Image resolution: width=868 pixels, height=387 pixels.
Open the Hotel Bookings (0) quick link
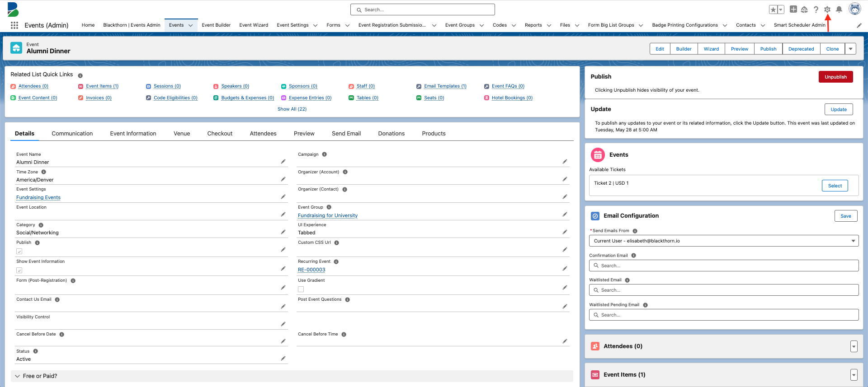(x=512, y=98)
